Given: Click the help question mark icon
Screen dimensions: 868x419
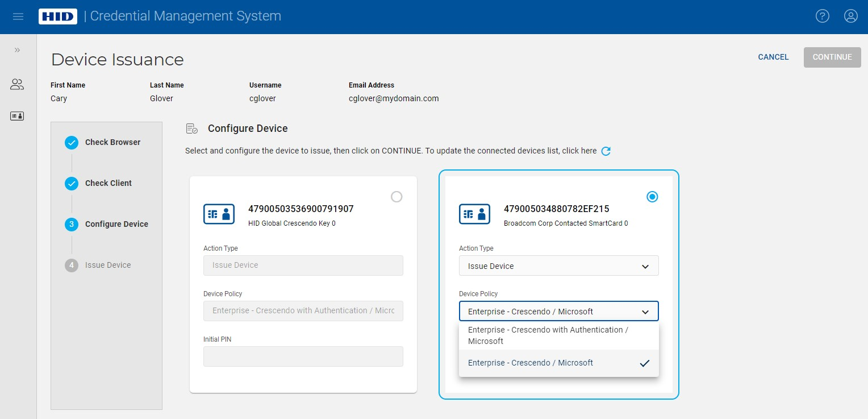Looking at the screenshot, I should [822, 16].
